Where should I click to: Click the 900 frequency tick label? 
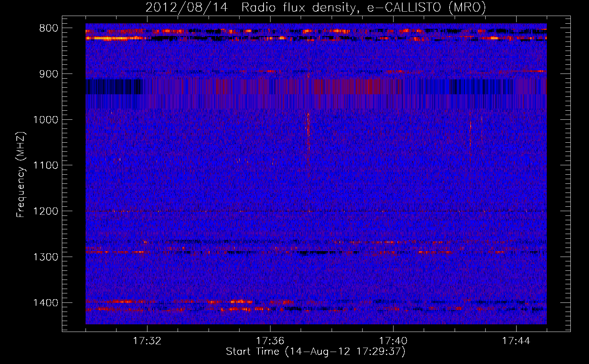tap(48, 74)
